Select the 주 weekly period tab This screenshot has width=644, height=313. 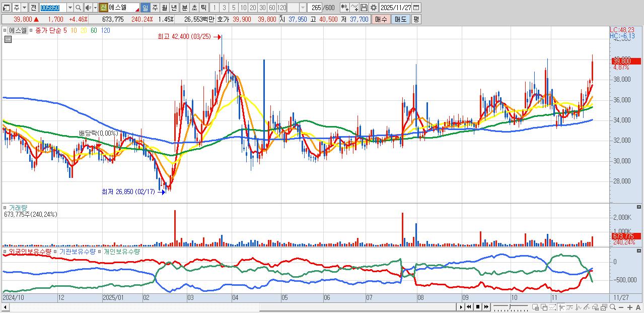click(155, 8)
